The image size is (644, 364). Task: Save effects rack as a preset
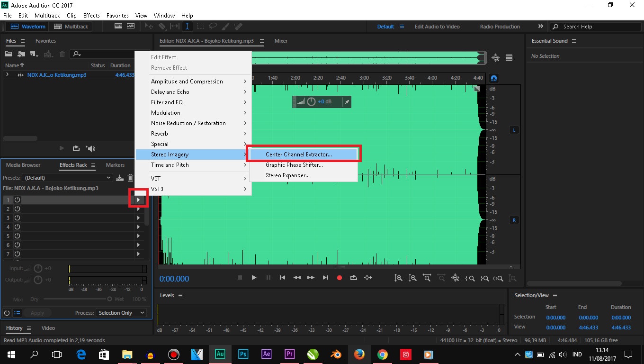120,178
